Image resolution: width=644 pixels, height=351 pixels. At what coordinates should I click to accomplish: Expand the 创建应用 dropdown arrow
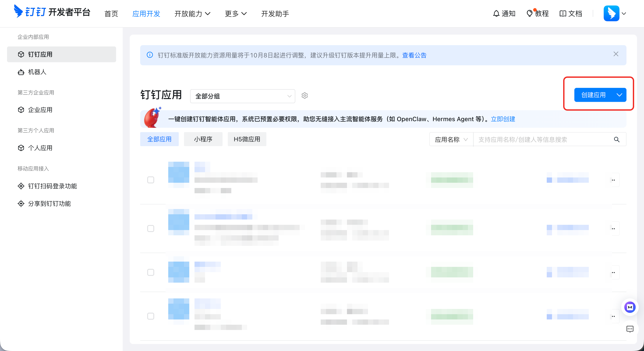[619, 95]
